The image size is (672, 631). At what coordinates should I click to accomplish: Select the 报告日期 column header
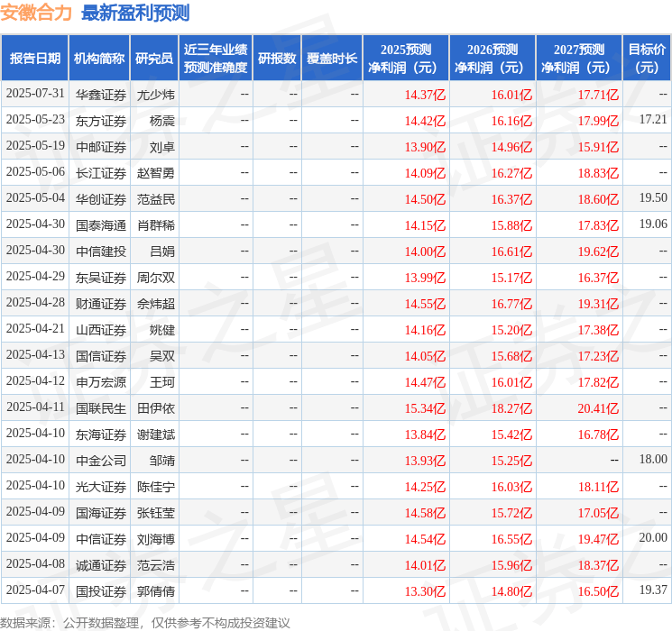pyautogui.click(x=35, y=59)
